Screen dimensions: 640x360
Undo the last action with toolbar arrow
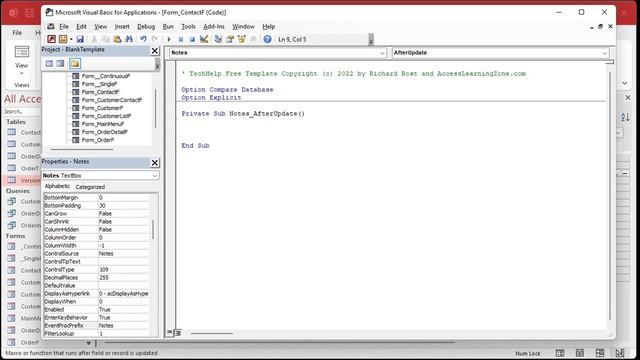tap(143, 39)
